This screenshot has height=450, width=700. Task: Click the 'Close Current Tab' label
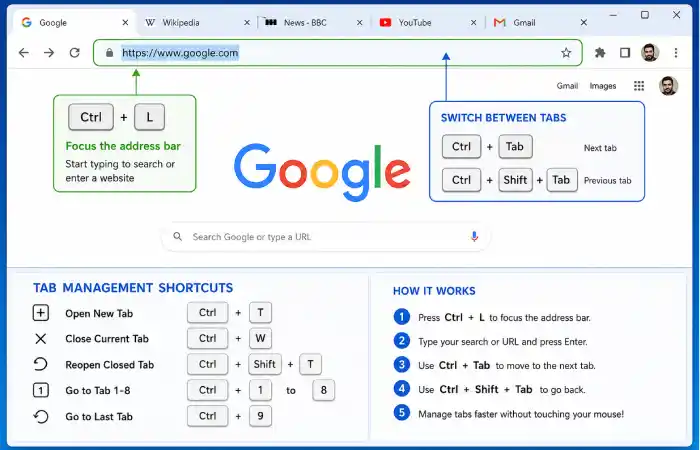coord(107,339)
